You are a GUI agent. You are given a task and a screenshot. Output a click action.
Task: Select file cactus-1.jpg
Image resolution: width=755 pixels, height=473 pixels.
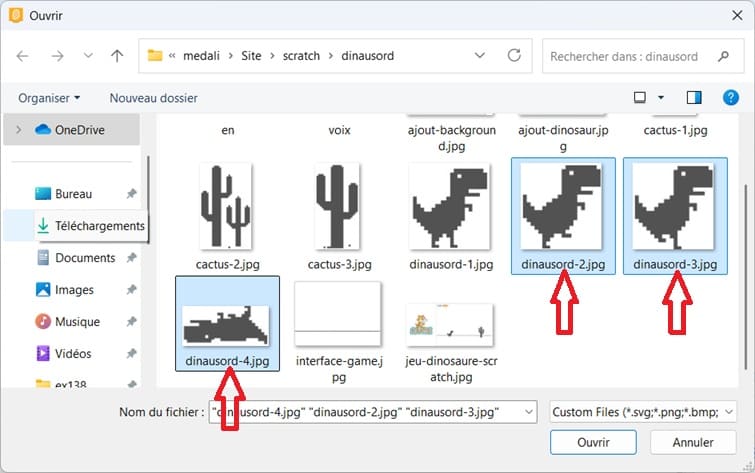[676, 130]
